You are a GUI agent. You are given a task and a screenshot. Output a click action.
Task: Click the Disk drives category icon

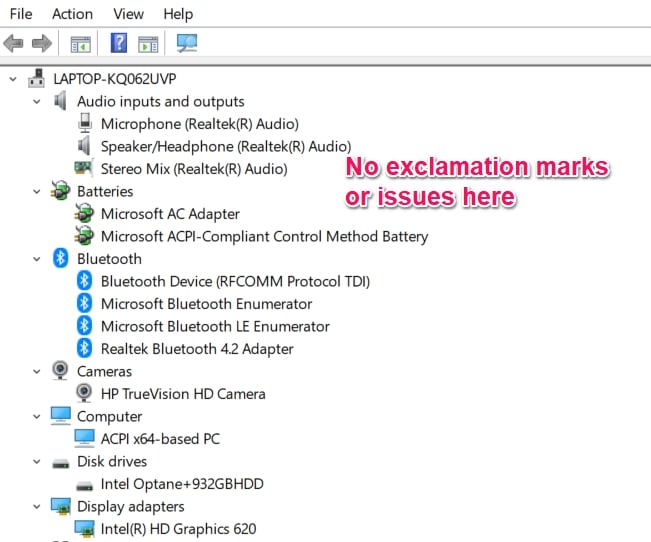click(x=61, y=463)
